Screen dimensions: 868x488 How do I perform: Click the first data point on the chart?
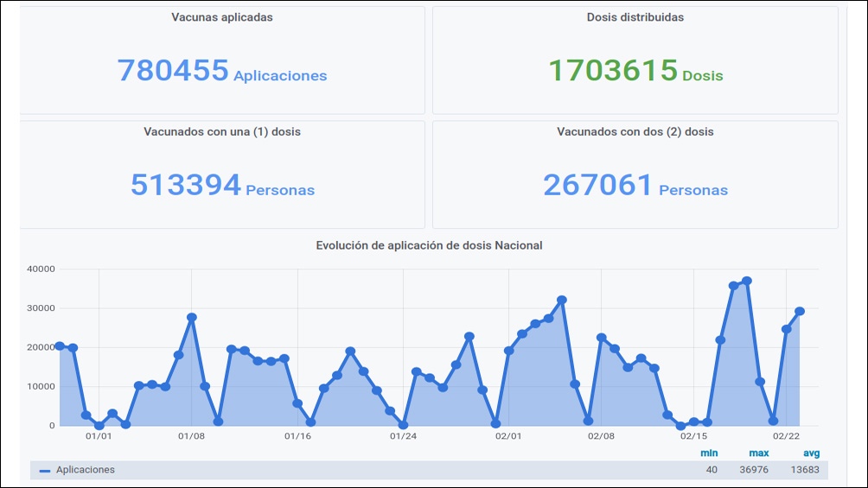coord(60,345)
